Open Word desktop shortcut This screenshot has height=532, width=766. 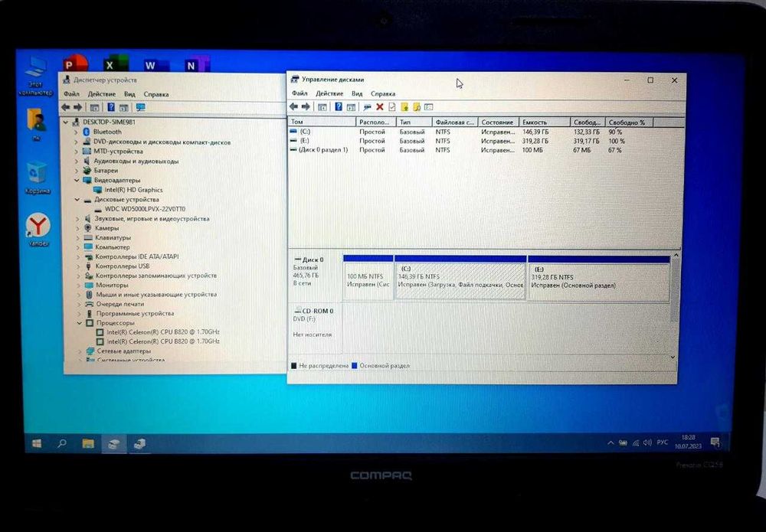(155, 64)
